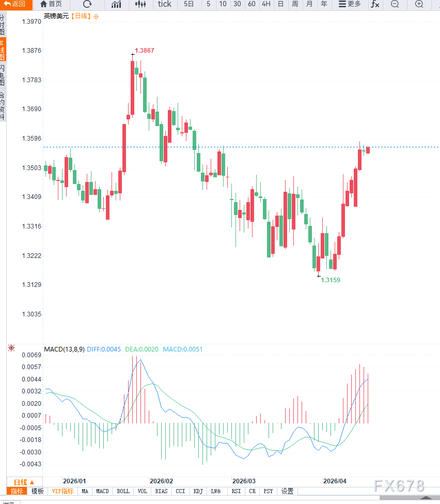
Task: Open the 合约资料 side tab
Action: coord(3,106)
